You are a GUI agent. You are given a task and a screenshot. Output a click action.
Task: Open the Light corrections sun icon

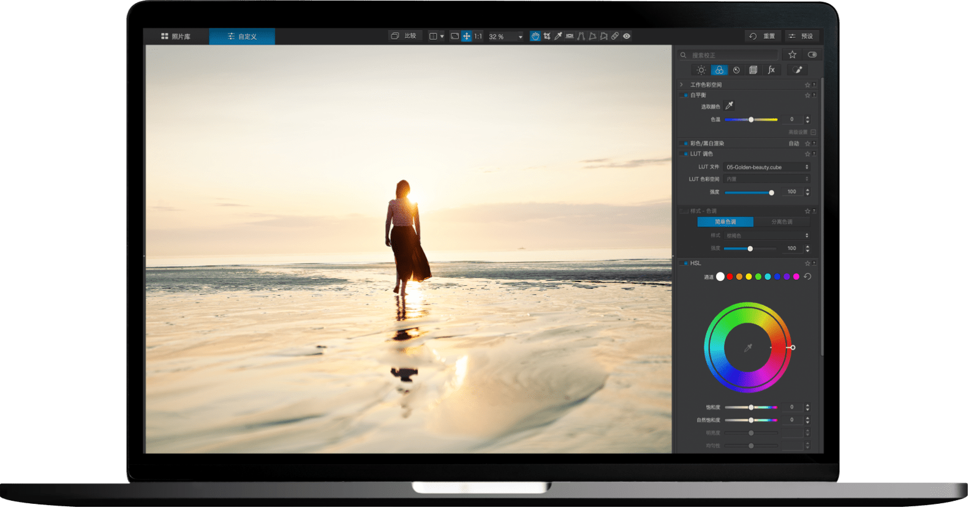click(x=701, y=70)
